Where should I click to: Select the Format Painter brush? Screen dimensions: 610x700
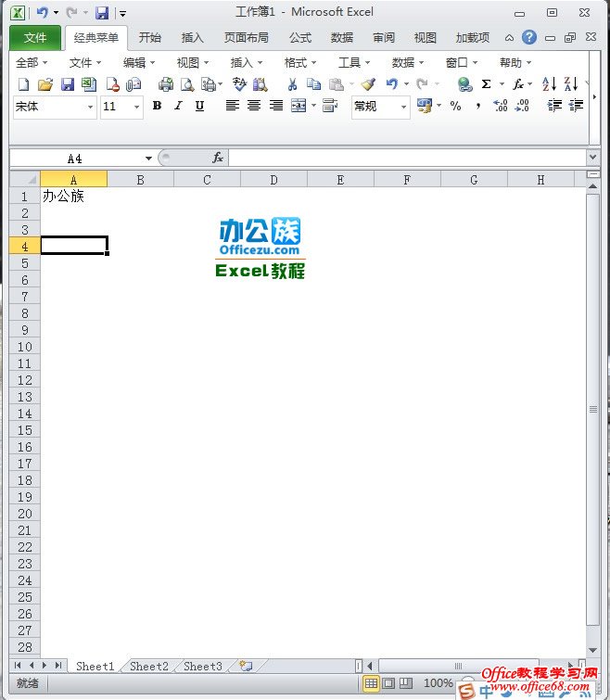click(x=368, y=84)
